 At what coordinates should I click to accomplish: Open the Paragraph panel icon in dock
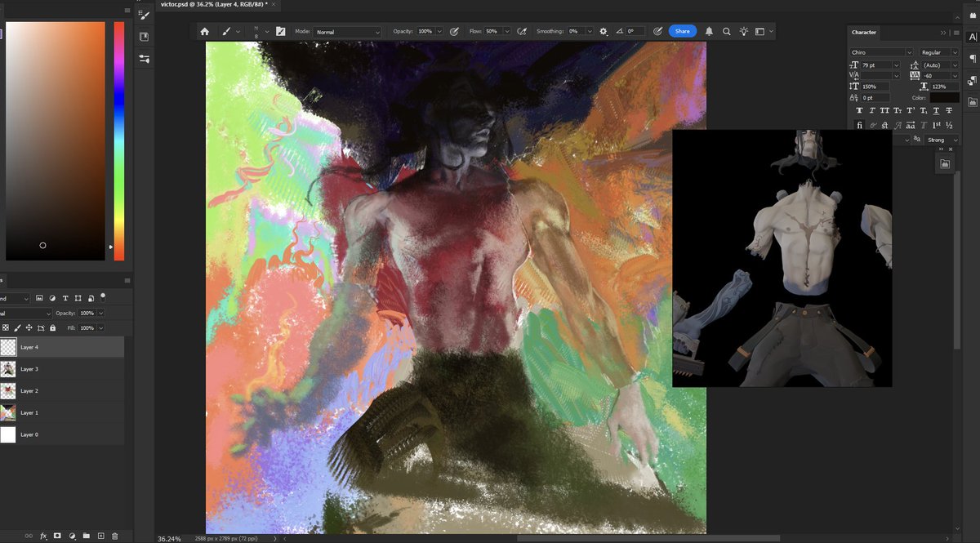(x=973, y=59)
